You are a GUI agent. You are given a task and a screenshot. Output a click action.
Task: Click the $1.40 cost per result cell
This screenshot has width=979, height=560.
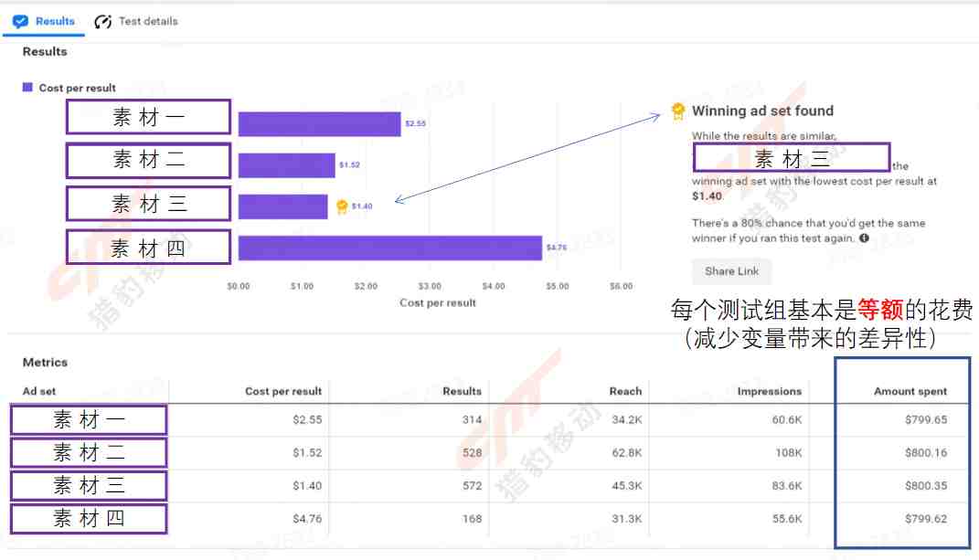pos(307,486)
